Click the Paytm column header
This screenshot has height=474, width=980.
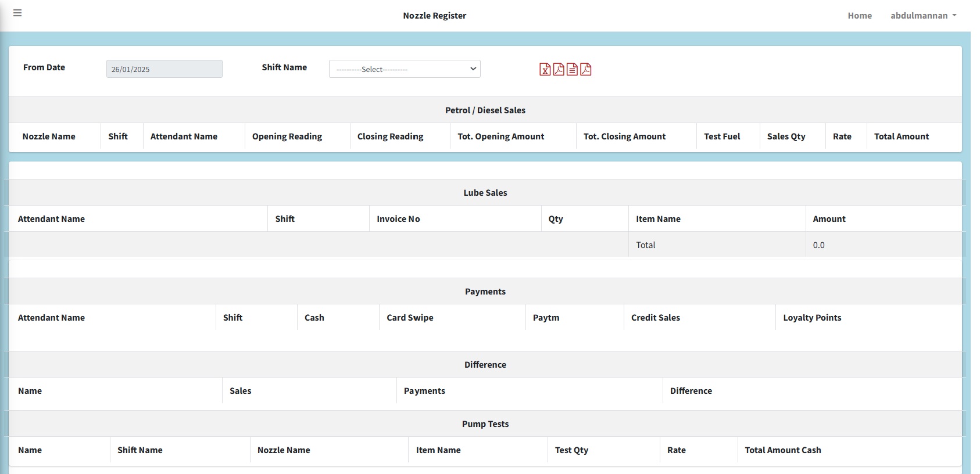[546, 318]
